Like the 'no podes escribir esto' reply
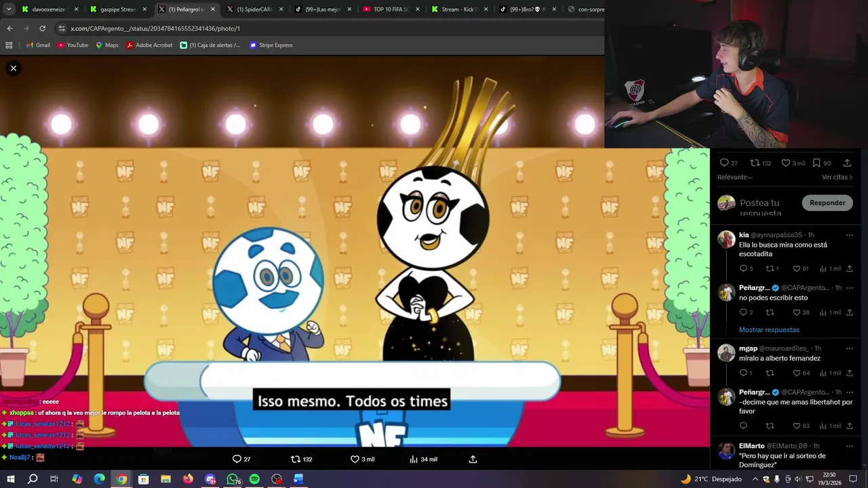The height and width of the screenshot is (488, 868). pos(796,312)
